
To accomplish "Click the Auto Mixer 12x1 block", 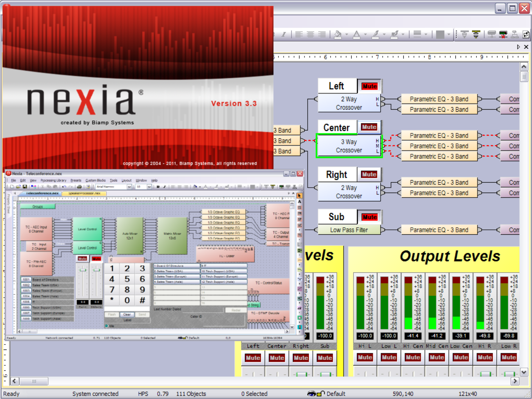I will (130, 236).
